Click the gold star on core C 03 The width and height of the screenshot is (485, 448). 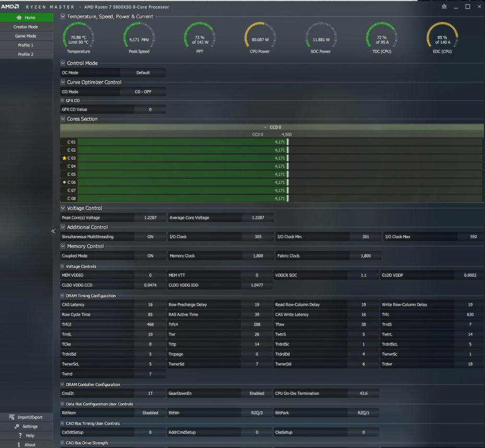coord(64,158)
